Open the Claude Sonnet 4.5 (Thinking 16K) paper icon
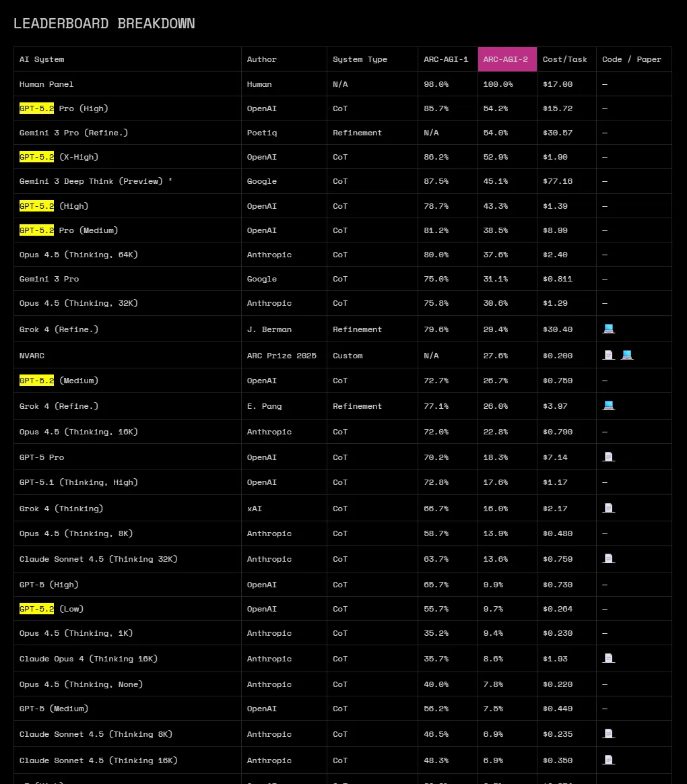This screenshot has height=784, width=687. [x=609, y=760]
